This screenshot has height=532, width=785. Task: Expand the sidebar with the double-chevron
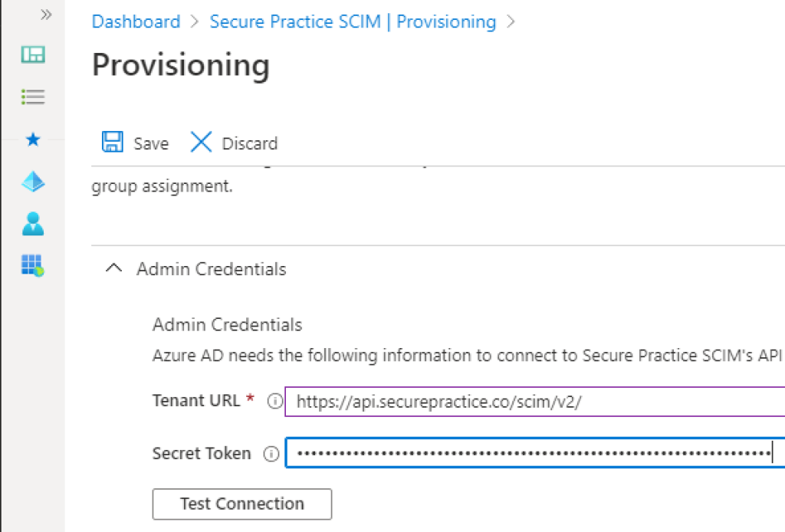[x=46, y=14]
